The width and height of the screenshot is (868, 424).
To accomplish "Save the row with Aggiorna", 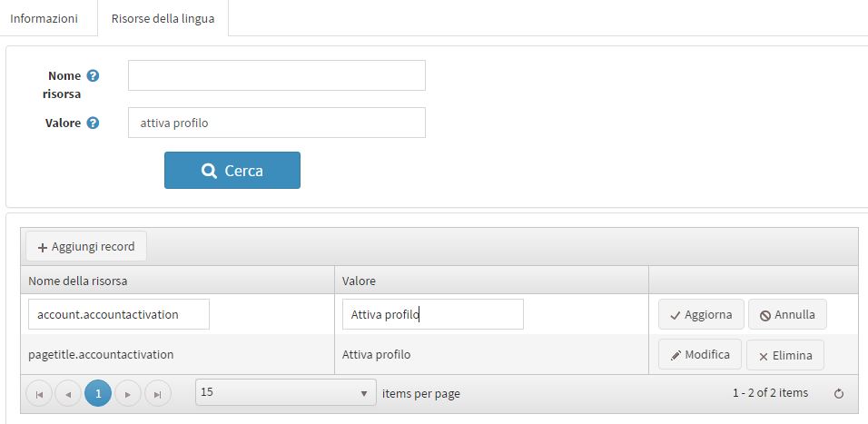I will [x=701, y=314].
